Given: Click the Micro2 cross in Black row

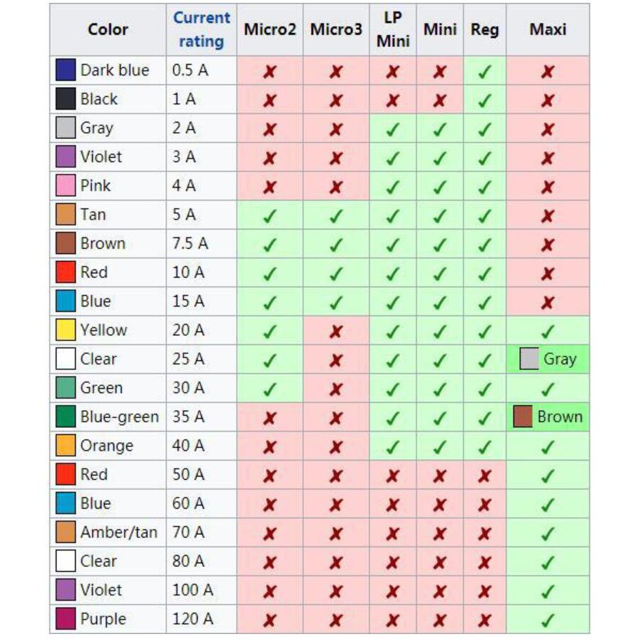Looking at the screenshot, I should (270, 101).
